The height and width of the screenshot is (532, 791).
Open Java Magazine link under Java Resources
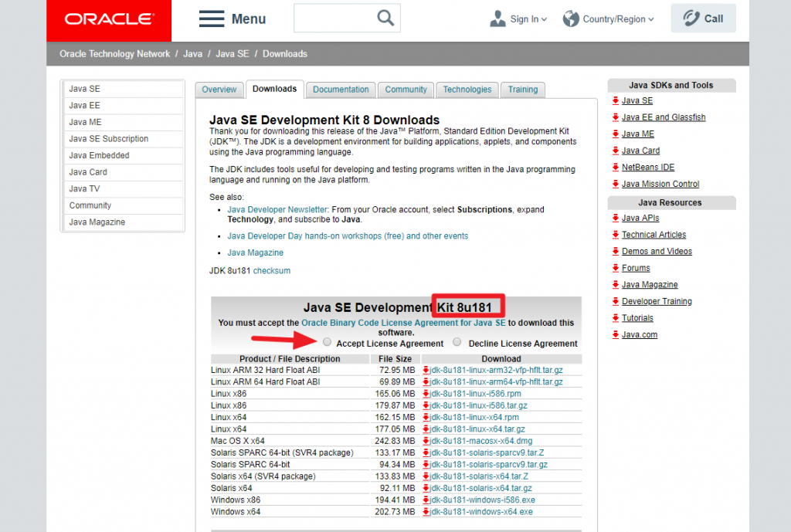click(650, 284)
